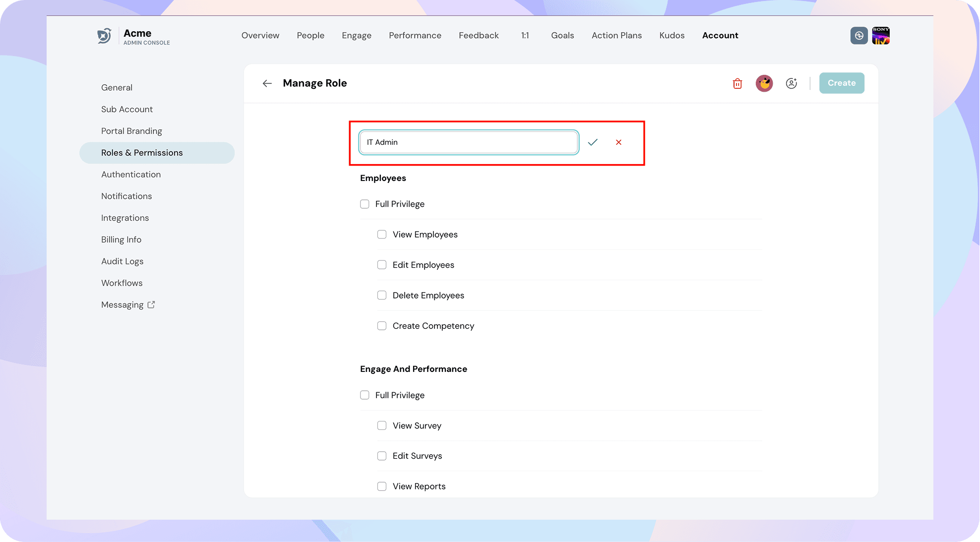Go to the Engage tab

coord(357,36)
